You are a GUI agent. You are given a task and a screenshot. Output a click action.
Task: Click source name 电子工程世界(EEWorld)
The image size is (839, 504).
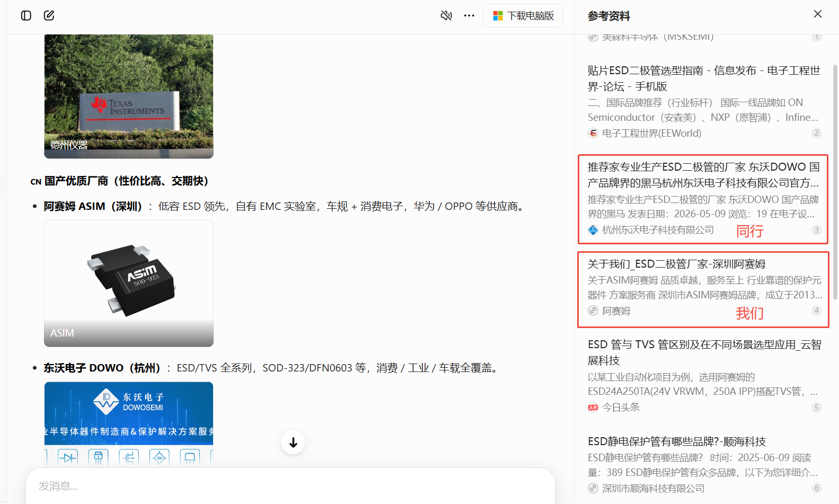[652, 133]
